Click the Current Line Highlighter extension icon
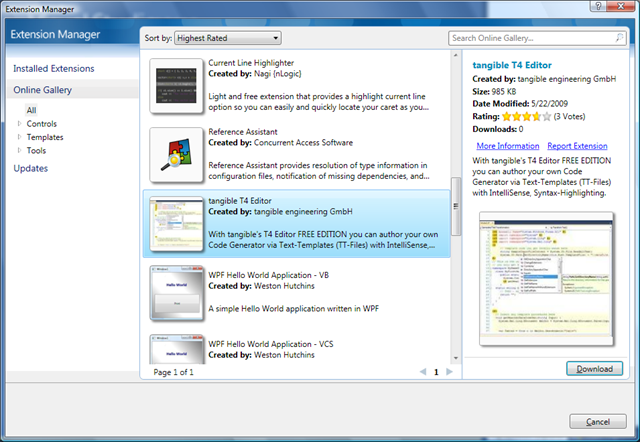 (175, 85)
